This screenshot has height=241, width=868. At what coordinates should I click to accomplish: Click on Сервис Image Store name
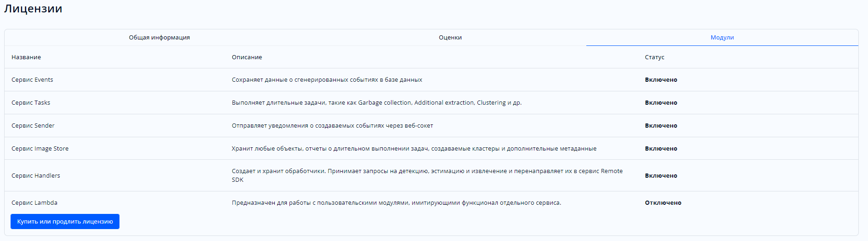point(40,149)
